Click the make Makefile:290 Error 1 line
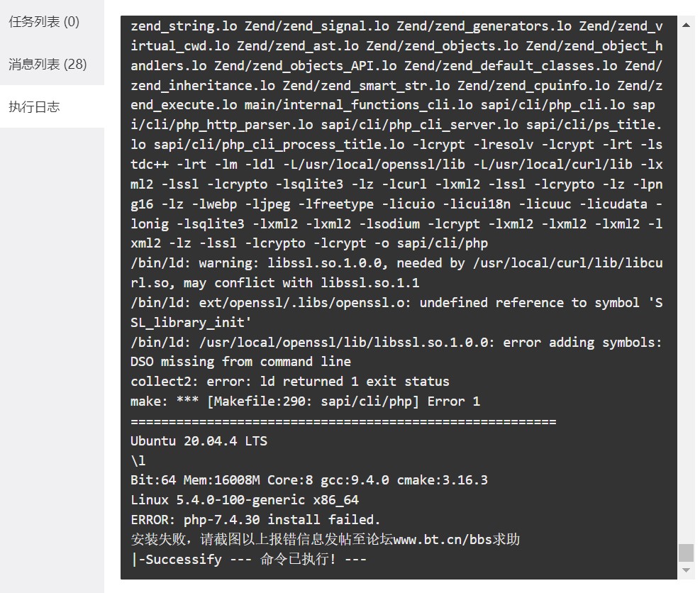This screenshot has height=593, width=700. [306, 401]
